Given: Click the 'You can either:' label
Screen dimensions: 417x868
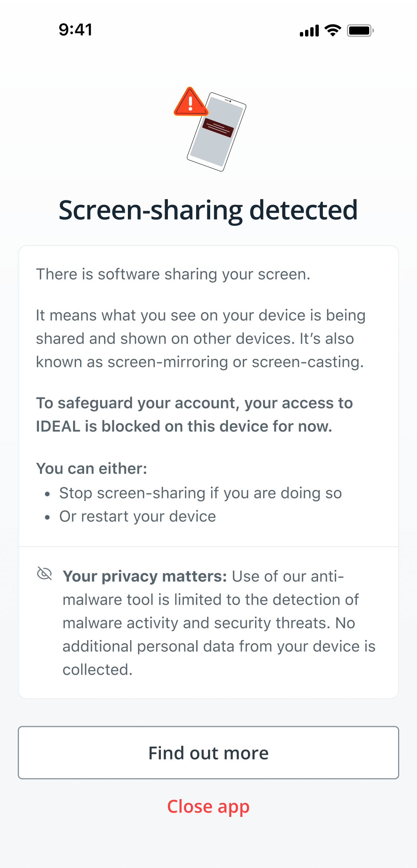Looking at the screenshot, I should click(x=92, y=468).
